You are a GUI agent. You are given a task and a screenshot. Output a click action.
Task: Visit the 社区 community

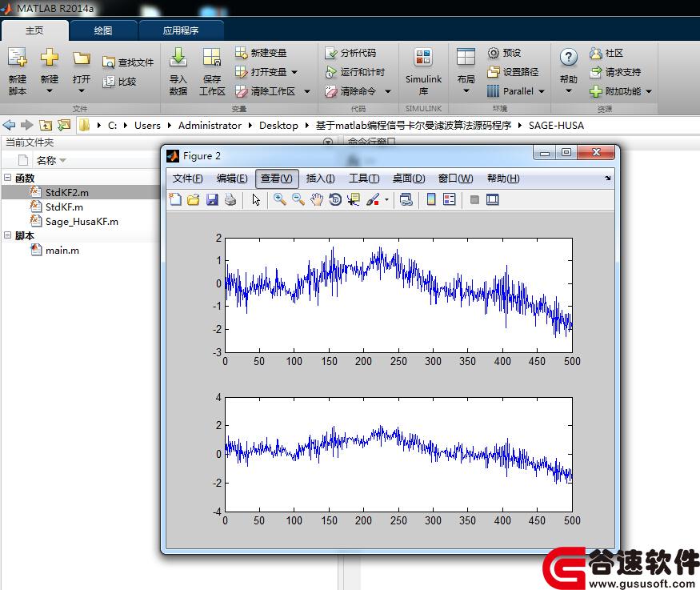pyautogui.click(x=606, y=53)
